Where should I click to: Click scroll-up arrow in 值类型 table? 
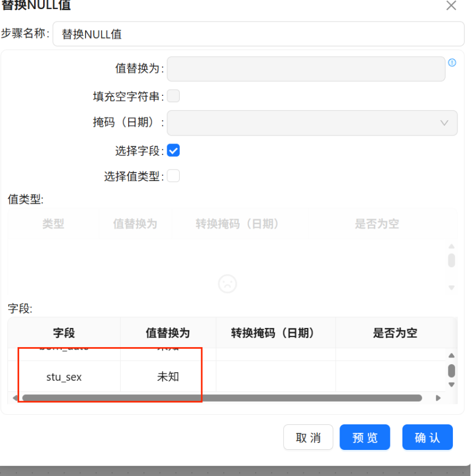(451, 246)
